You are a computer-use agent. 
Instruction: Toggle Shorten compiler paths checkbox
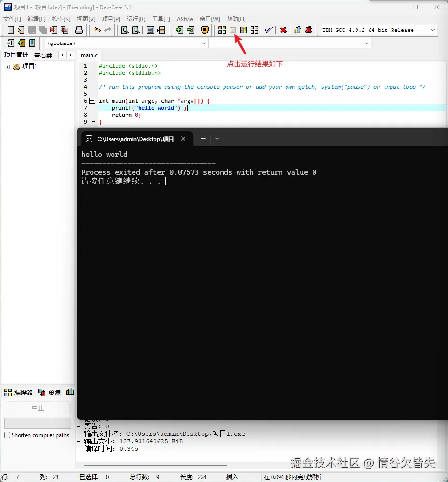pyautogui.click(x=7, y=435)
